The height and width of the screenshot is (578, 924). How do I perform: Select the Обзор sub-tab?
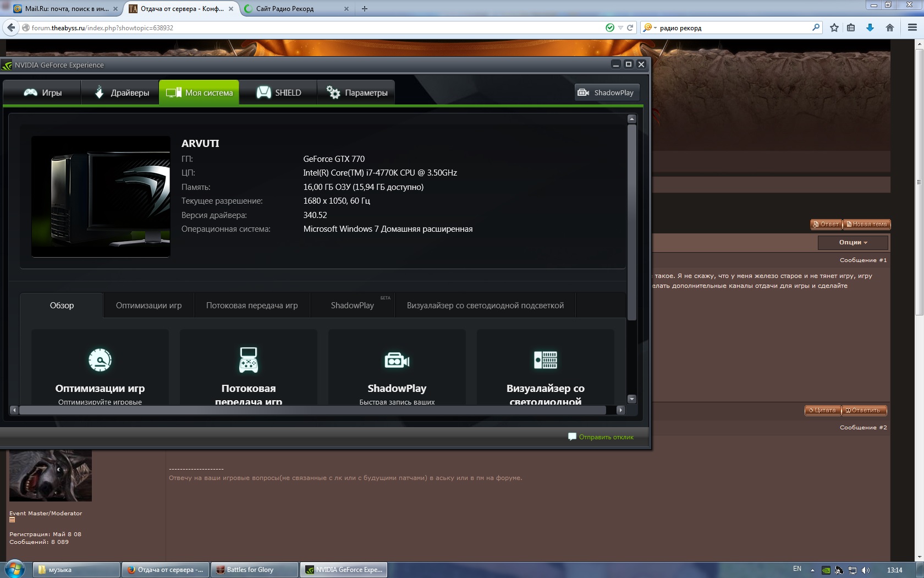62,306
